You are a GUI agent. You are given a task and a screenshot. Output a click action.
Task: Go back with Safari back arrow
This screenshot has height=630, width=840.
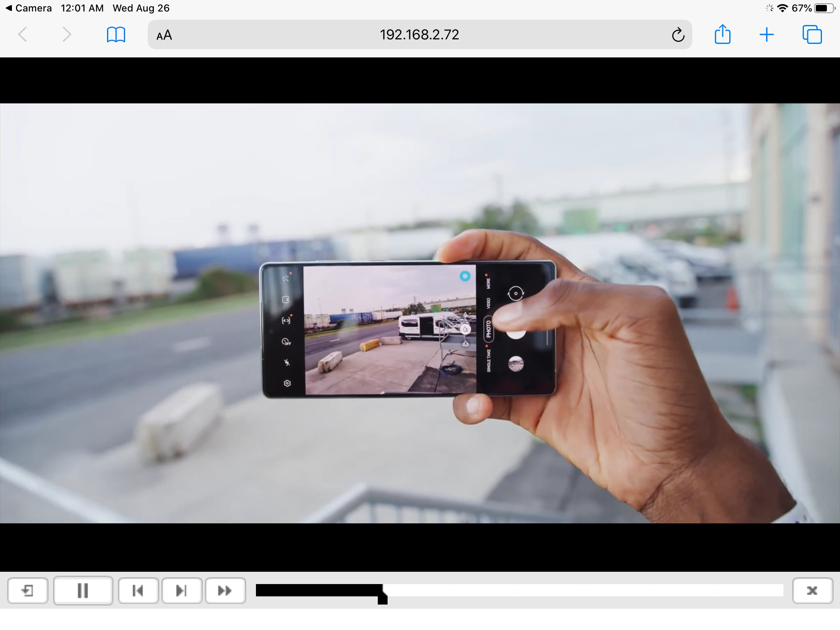(x=23, y=34)
